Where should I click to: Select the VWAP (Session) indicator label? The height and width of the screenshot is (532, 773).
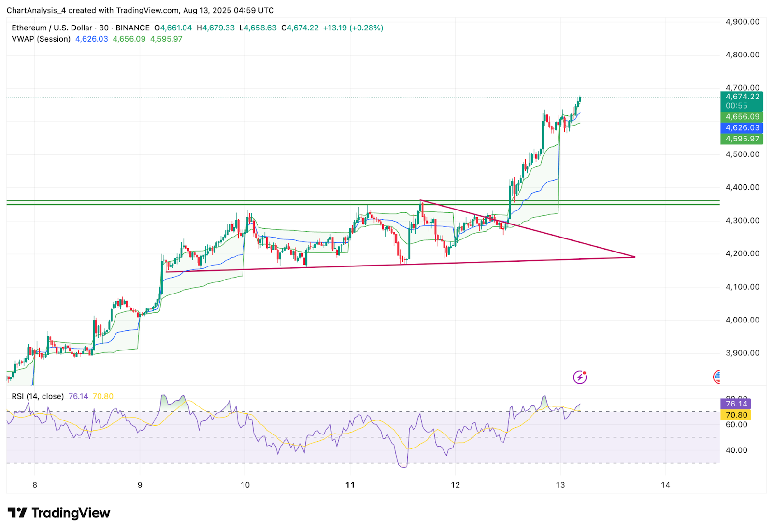[41, 39]
